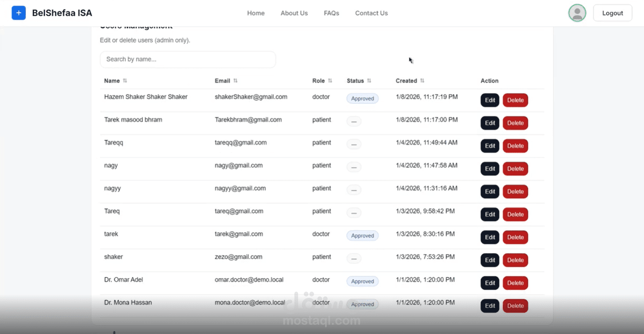Sort by Email column sort icon

pos(235,81)
